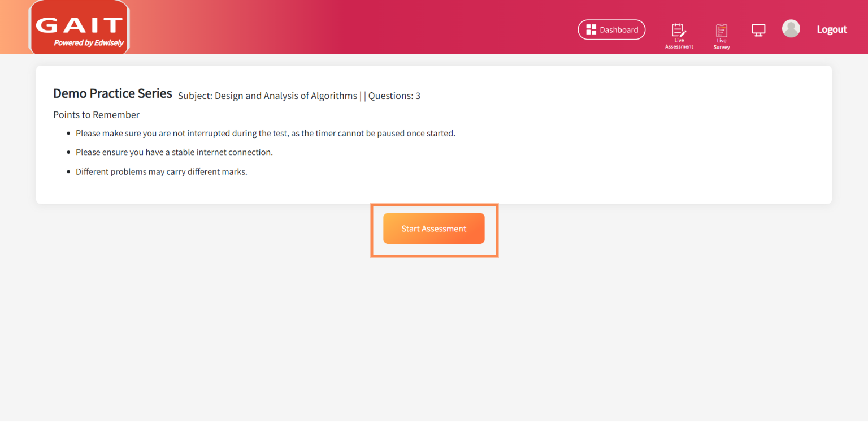Screen dimensions: 868x422
Task: Select the monitor screen icon in header
Action: pos(758,30)
